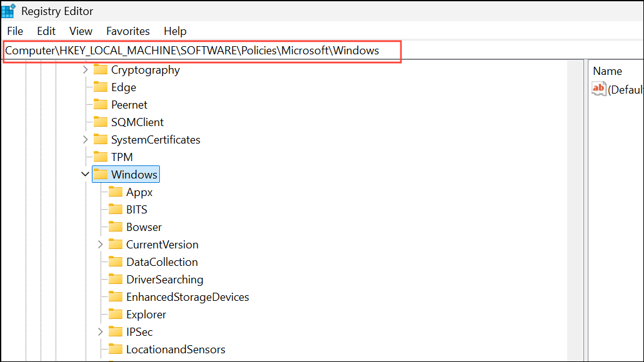The height and width of the screenshot is (362, 644).
Task: Select the Explorer key label
Action: (x=146, y=315)
